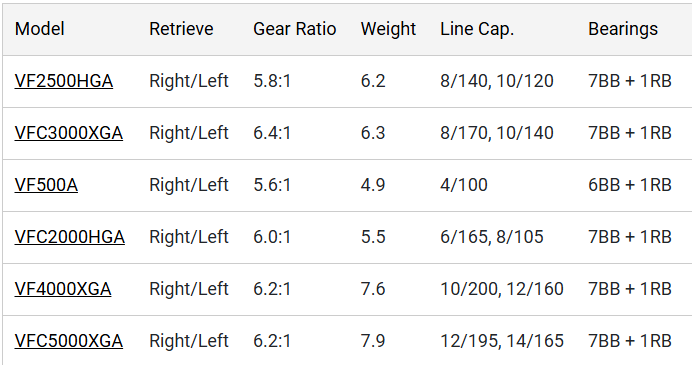The image size is (692, 365).
Task: Click the Retrieve column header
Action: point(181,29)
